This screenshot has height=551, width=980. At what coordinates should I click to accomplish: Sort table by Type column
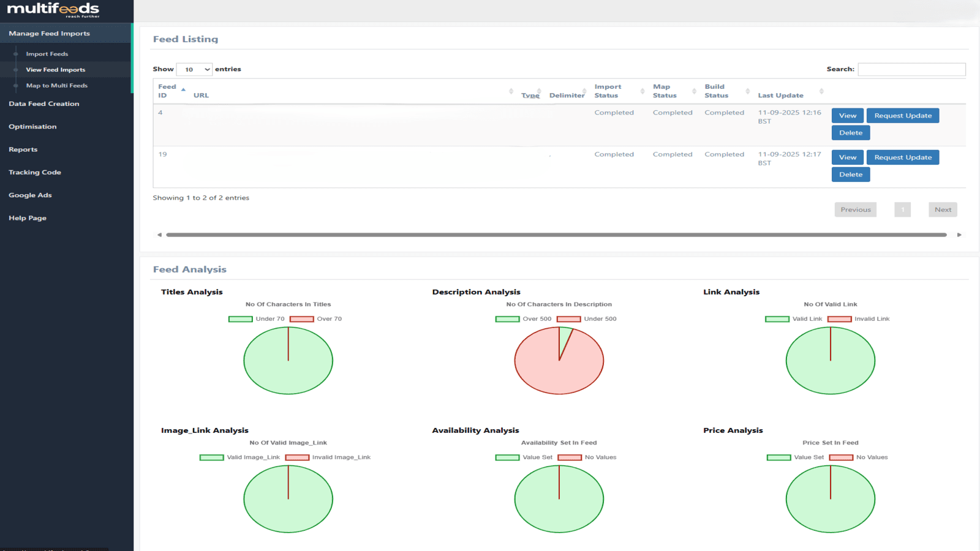coord(530,91)
